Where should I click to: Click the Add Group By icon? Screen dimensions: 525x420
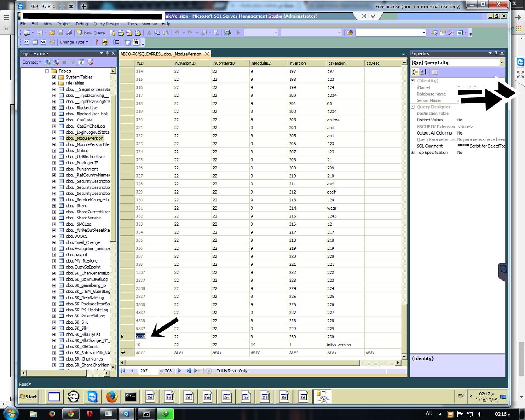click(116, 42)
